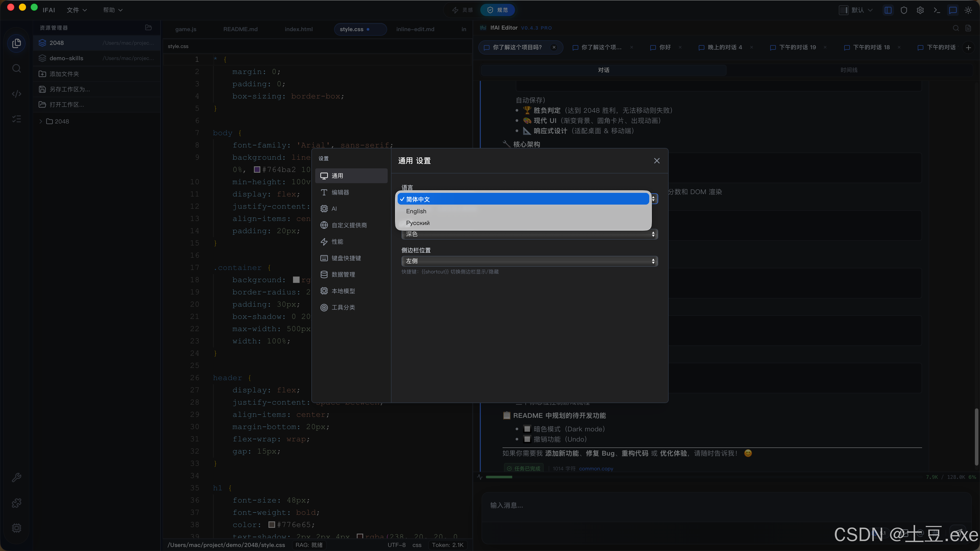Open 键盘快捷键 settings category
980x551 pixels.
tap(351, 258)
